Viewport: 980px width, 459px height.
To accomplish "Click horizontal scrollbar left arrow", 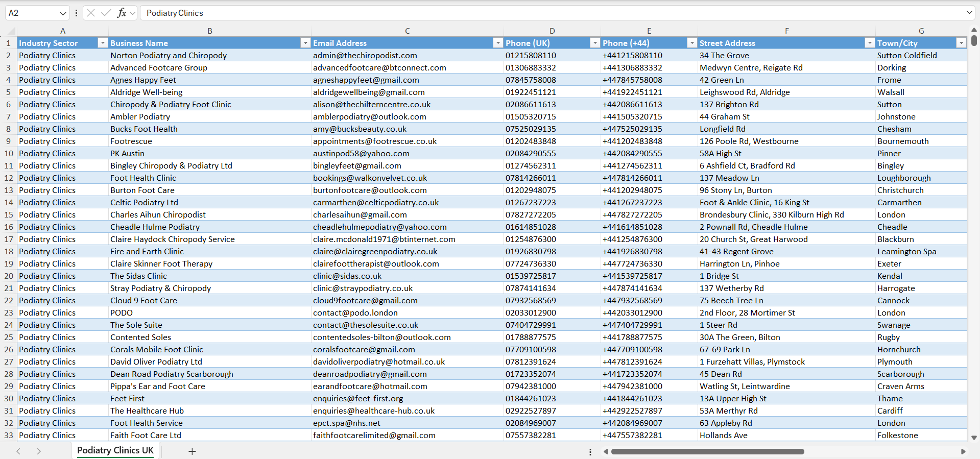I will point(606,451).
